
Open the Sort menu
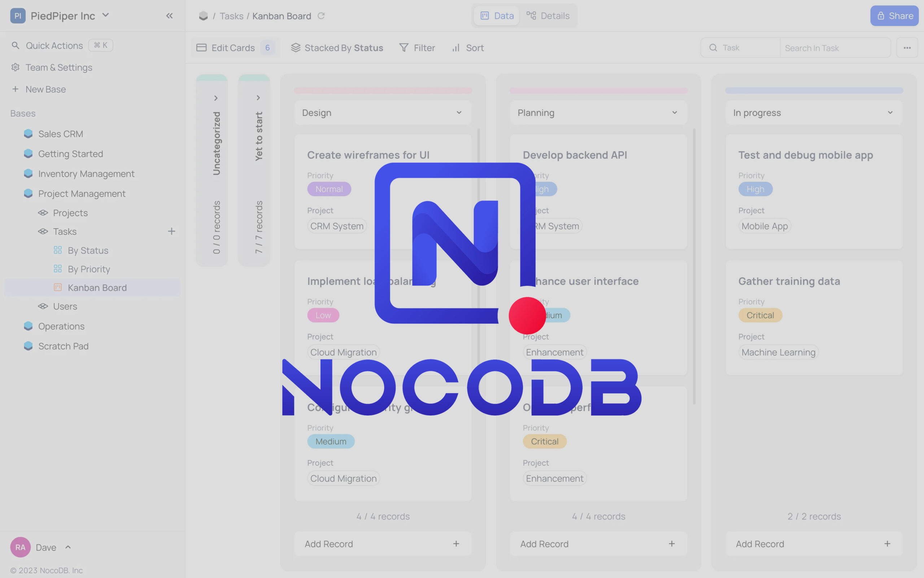468,48
